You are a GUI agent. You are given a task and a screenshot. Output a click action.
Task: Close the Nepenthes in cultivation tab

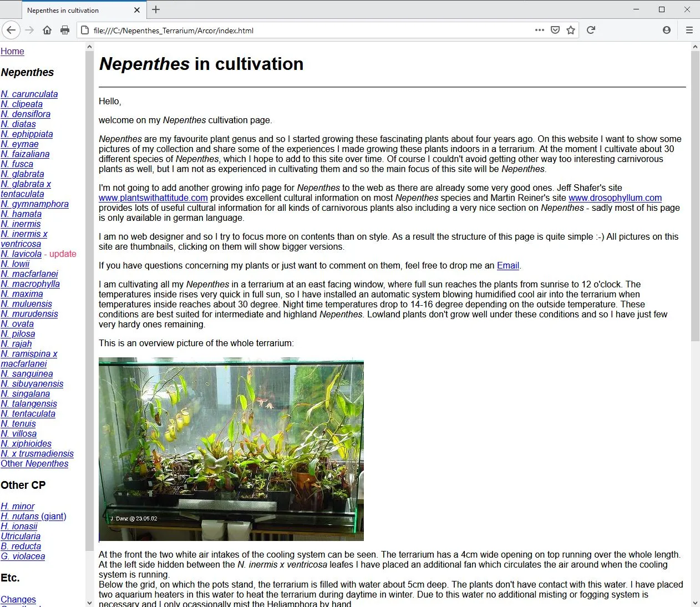tap(137, 10)
